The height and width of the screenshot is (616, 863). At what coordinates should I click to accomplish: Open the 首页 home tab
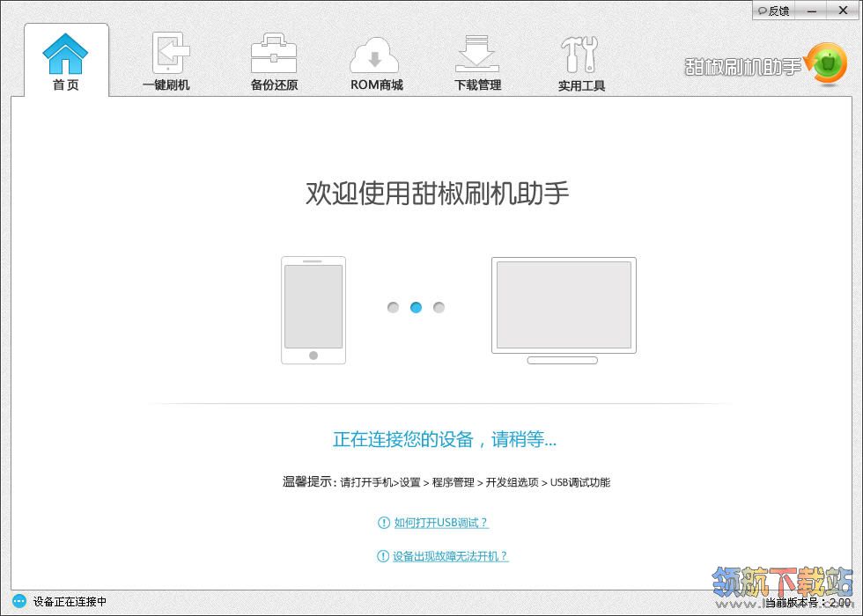point(66,61)
